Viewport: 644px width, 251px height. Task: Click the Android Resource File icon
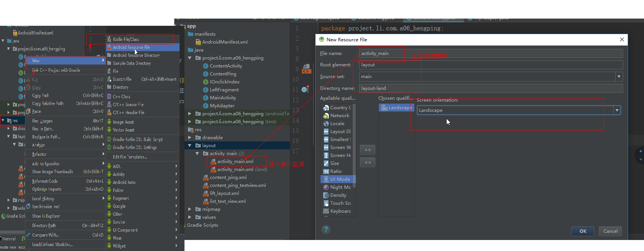coord(109,47)
